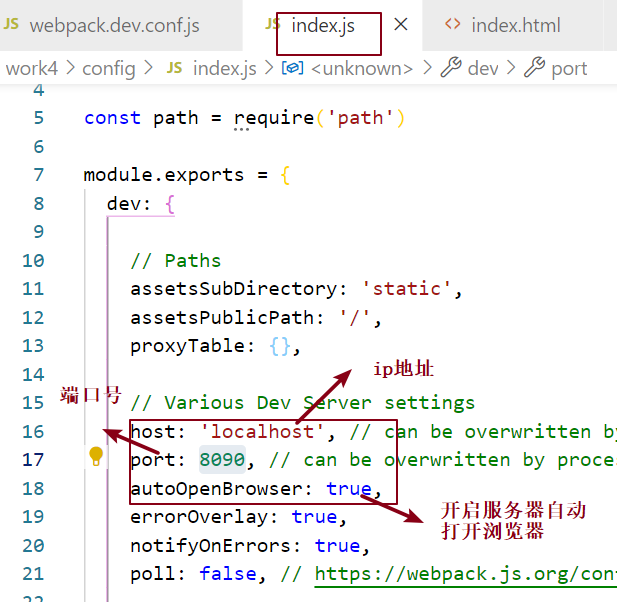Open the config breadcrumb dropdown
The height and width of the screenshot is (602, 617).
point(108,68)
